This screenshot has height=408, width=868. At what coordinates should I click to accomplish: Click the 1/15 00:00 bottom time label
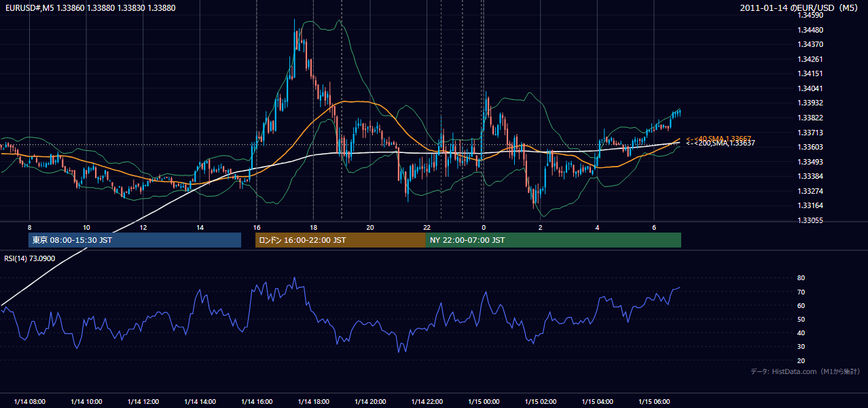point(484,401)
